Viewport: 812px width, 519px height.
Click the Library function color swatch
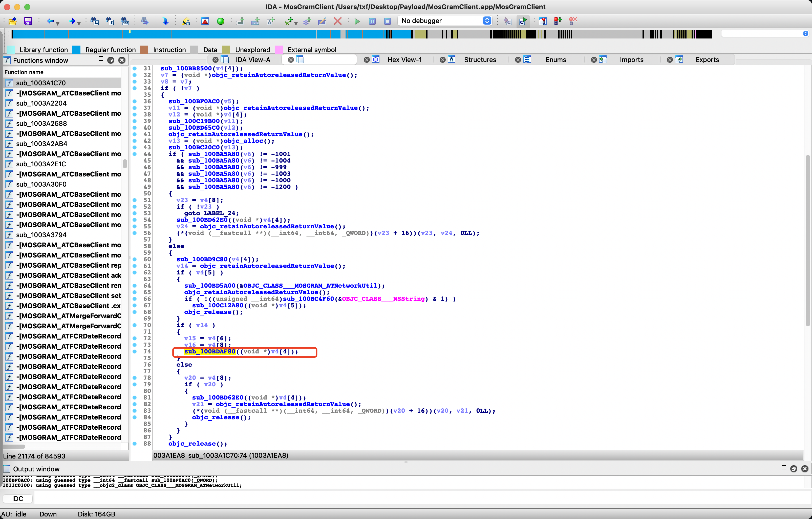coord(10,50)
